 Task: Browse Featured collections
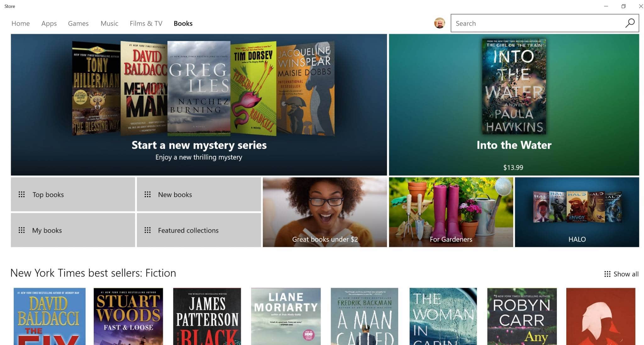coord(199,230)
